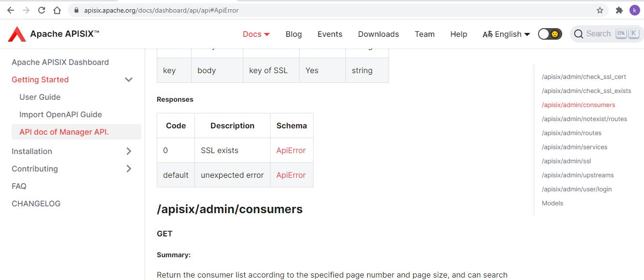Open the Help nav item

(459, 34)
